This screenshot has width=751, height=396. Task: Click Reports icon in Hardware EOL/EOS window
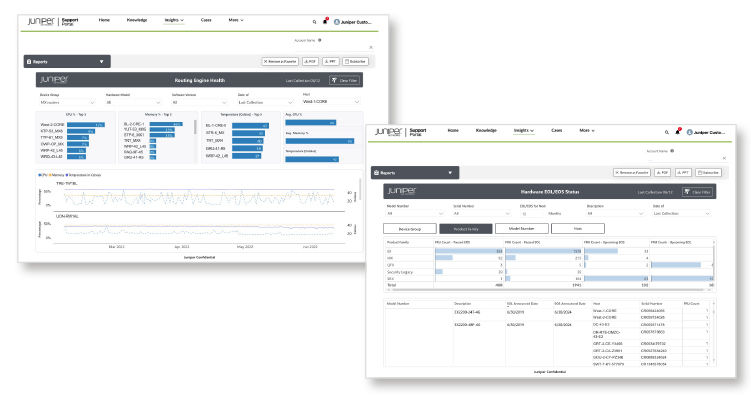point(376,173)
